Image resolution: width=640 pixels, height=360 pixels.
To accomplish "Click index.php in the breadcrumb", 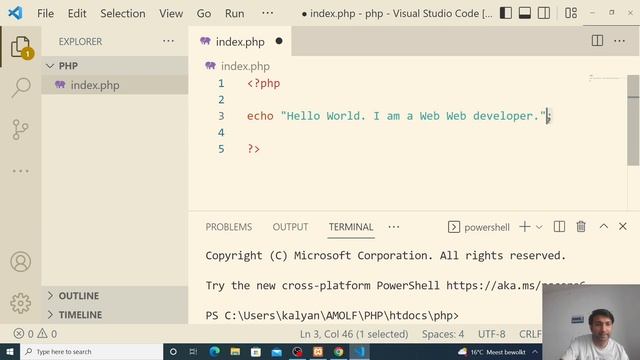I will pyautogui.click(x=245, y=66).
